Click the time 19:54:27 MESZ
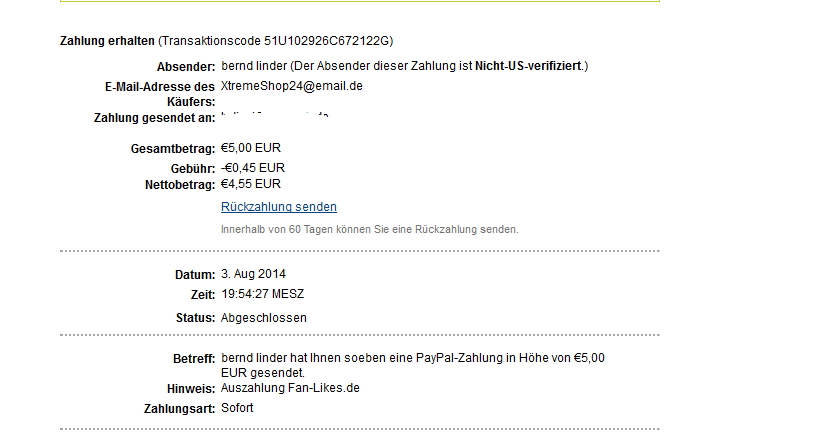 coord(262,294)
